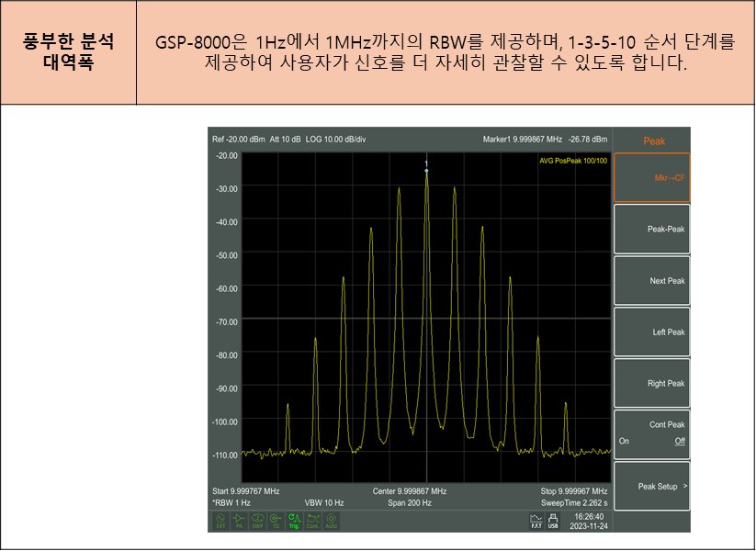
Task: Select the Left Peak softkey
Action: (652, 332)
